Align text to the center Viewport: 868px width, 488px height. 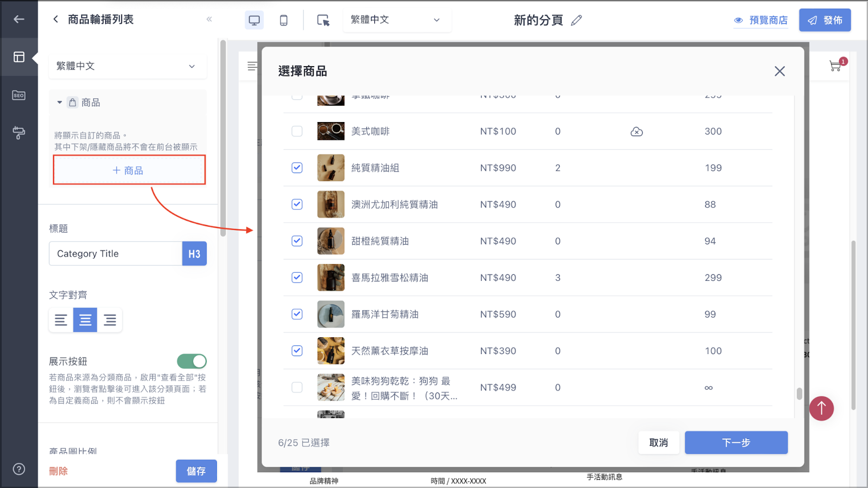click(85, 320)
